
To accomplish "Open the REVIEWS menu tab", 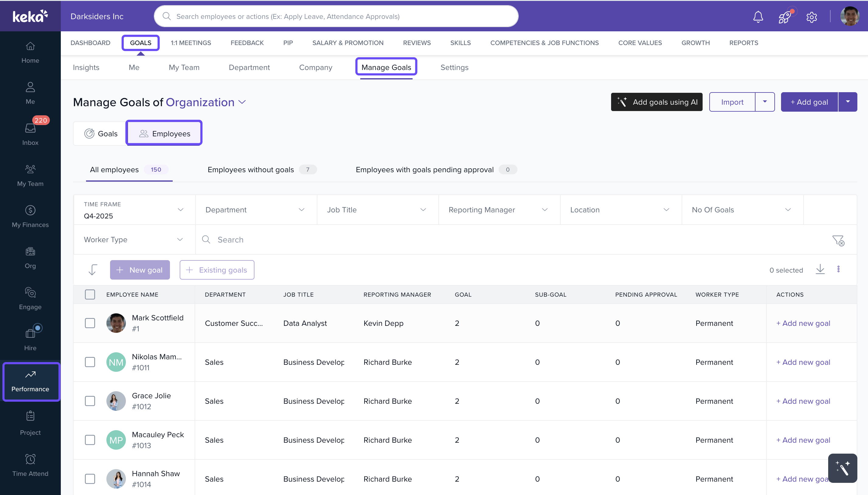I will click(417, 43).
